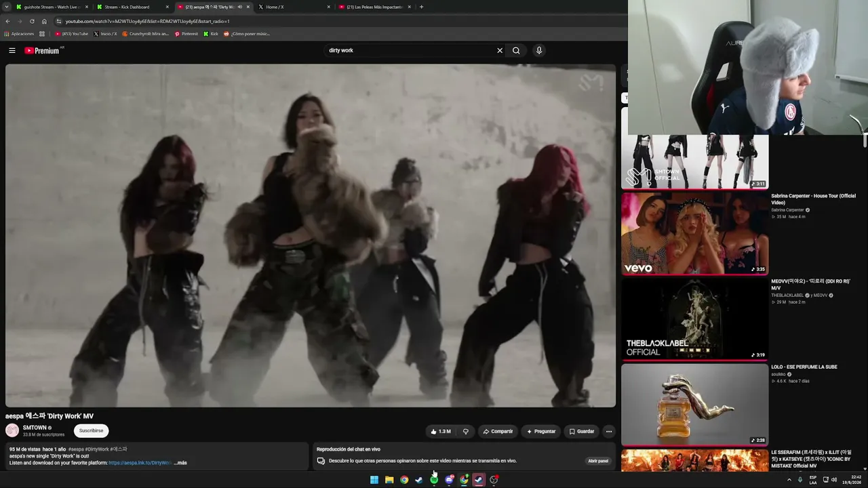
Task: Open the LOLO Ese Perfume La Sube thumbnail
Action: click(x=695, y=405)
